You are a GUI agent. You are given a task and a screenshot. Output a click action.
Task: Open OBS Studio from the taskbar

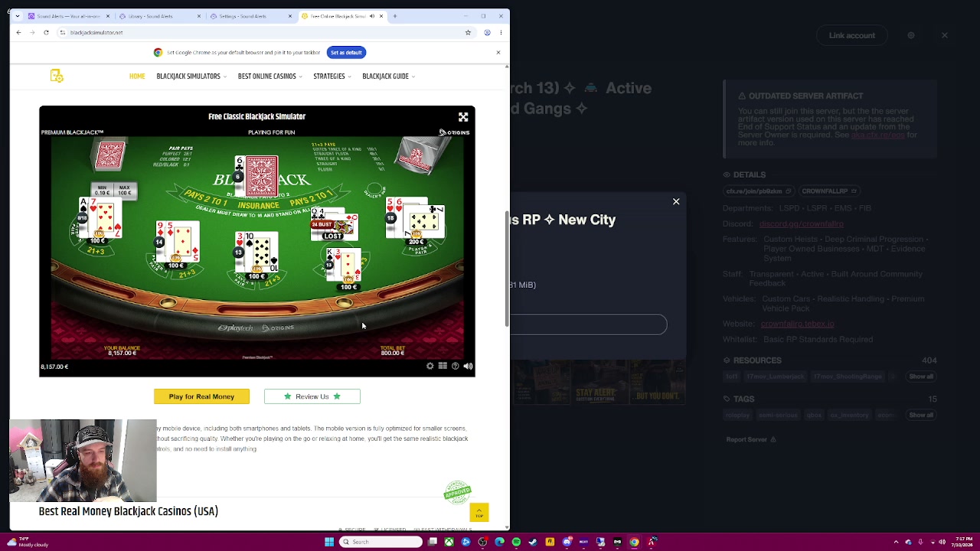coord(482,542)
